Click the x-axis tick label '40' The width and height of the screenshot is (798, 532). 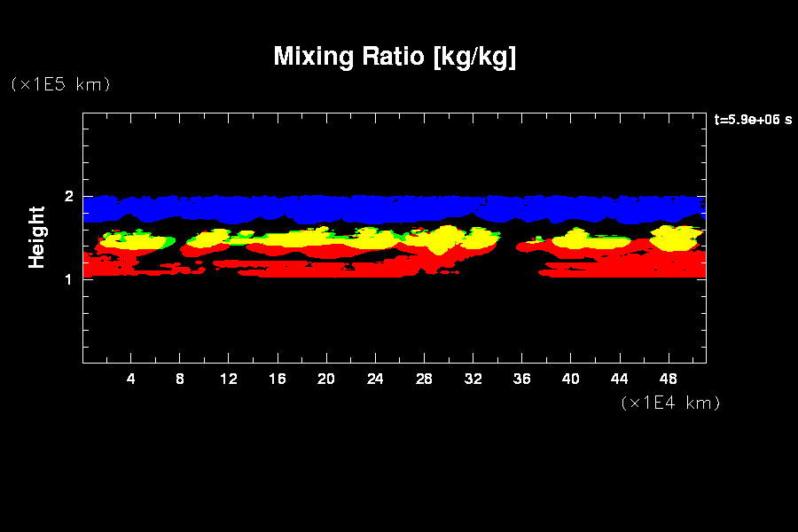pyautogui.click(x=570, y=379)
